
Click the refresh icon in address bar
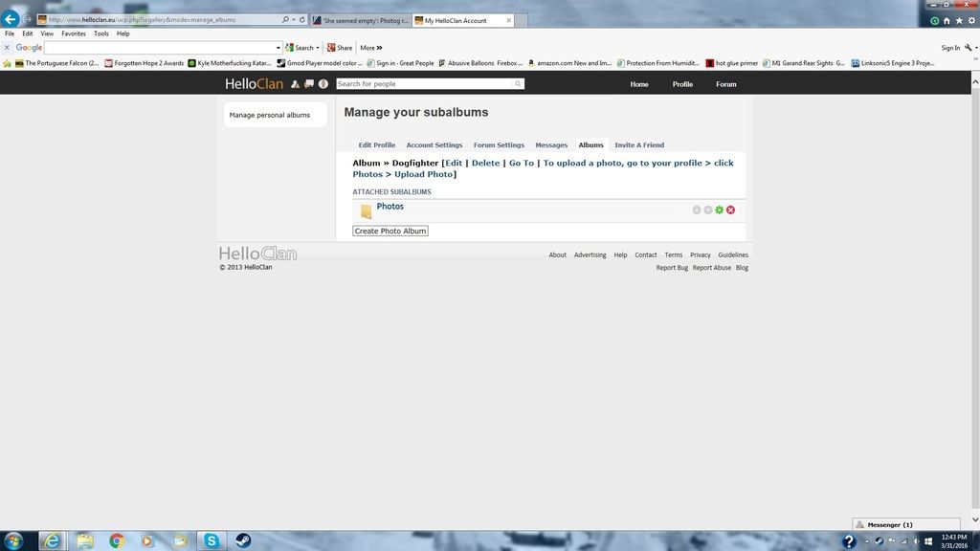click(x=301, y=20)
